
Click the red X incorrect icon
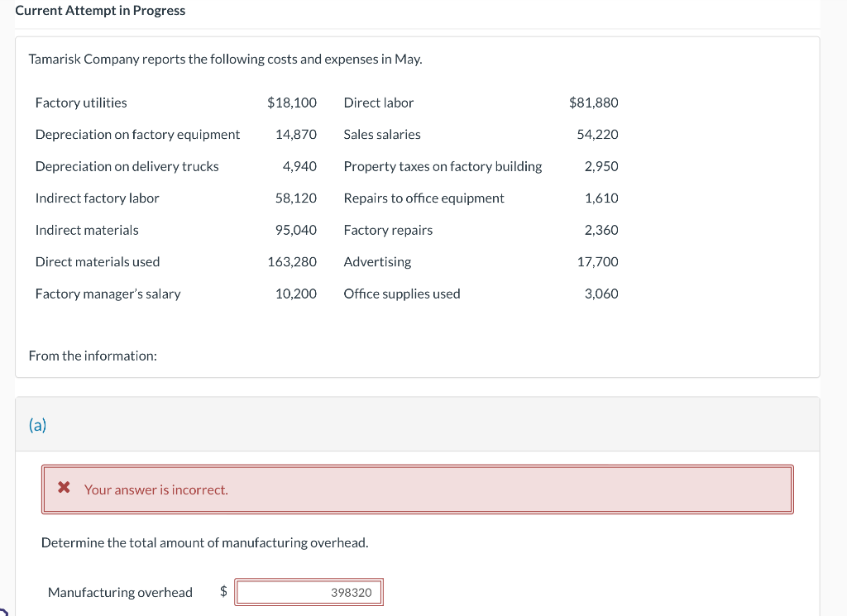pos(64,488)
